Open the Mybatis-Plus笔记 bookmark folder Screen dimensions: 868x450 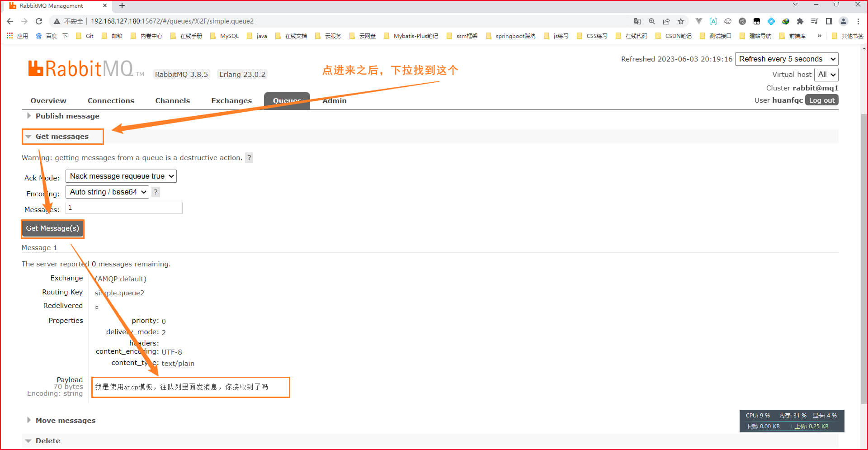tap(411, 36)
